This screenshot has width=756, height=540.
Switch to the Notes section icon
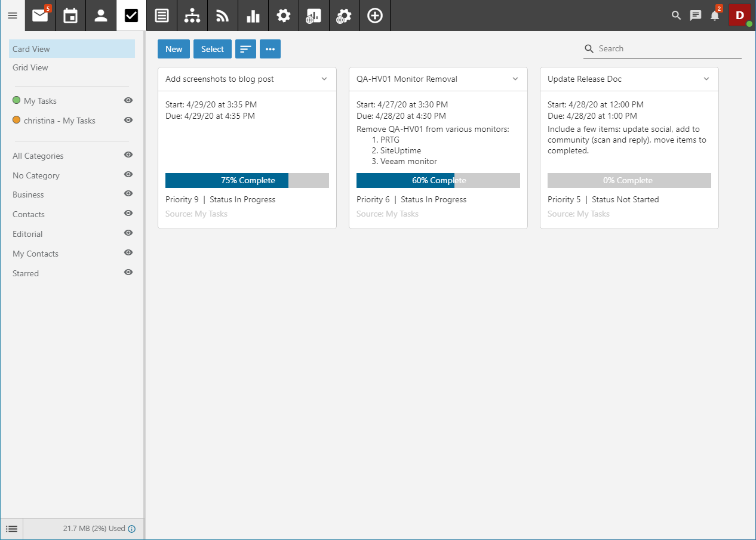click(x=161, y=16)
